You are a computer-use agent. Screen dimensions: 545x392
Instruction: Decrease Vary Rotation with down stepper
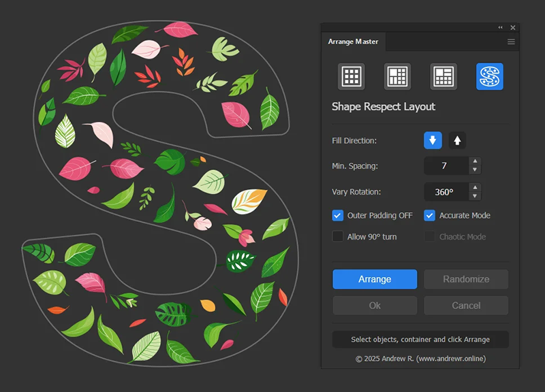[x=476, y=196]
